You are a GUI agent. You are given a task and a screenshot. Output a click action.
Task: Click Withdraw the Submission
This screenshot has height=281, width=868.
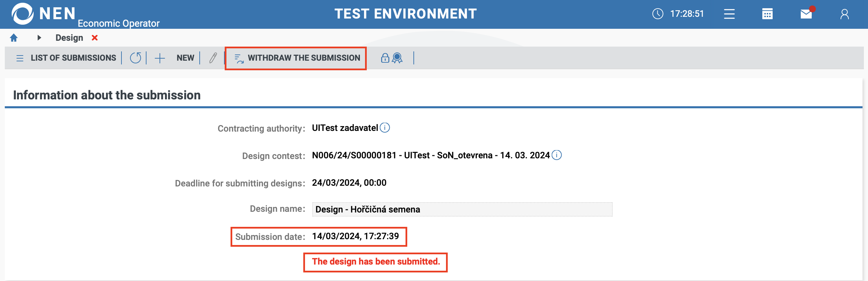pos(297,58)
